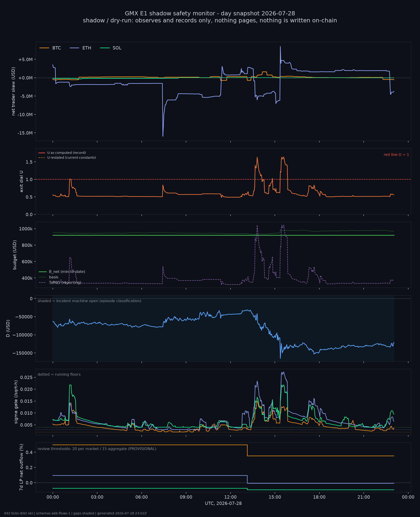Select 'U as computed (record)' legend entry
Viewport: 420px width, 517px height.
pos(62,153)
